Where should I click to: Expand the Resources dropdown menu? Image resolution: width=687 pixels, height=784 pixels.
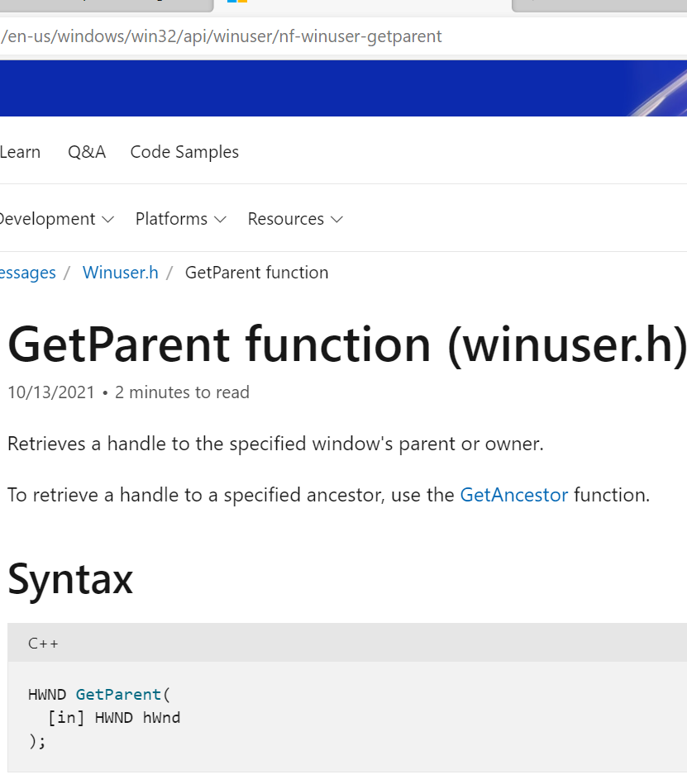point(294,219)
